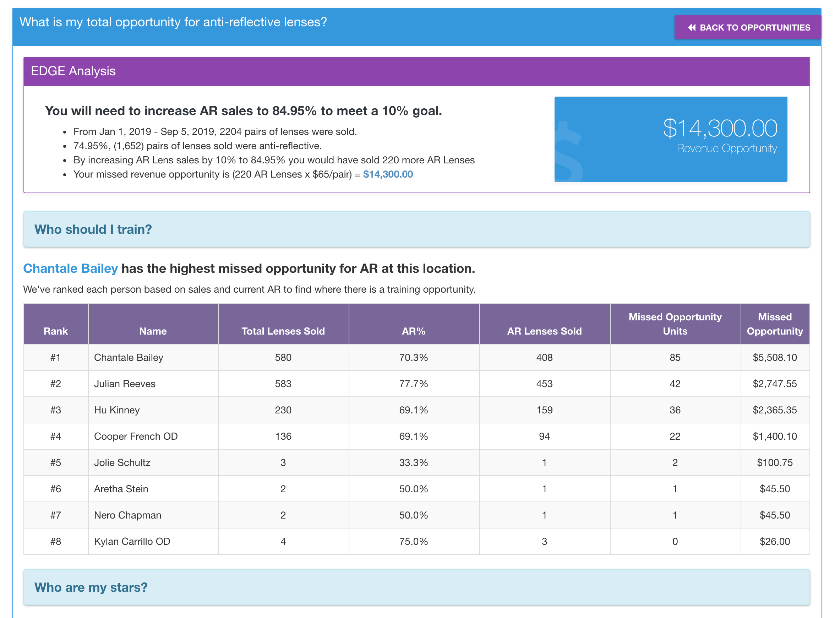Select Aretha Stein name cell
This screenshot has width=840, height=618.
point(153,489)
